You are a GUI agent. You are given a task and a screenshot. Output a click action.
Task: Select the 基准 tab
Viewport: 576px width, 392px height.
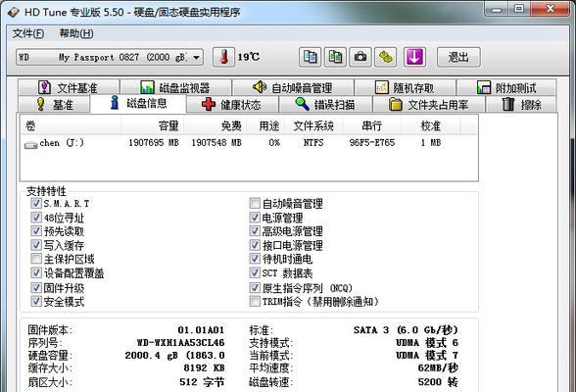point(54,105)
